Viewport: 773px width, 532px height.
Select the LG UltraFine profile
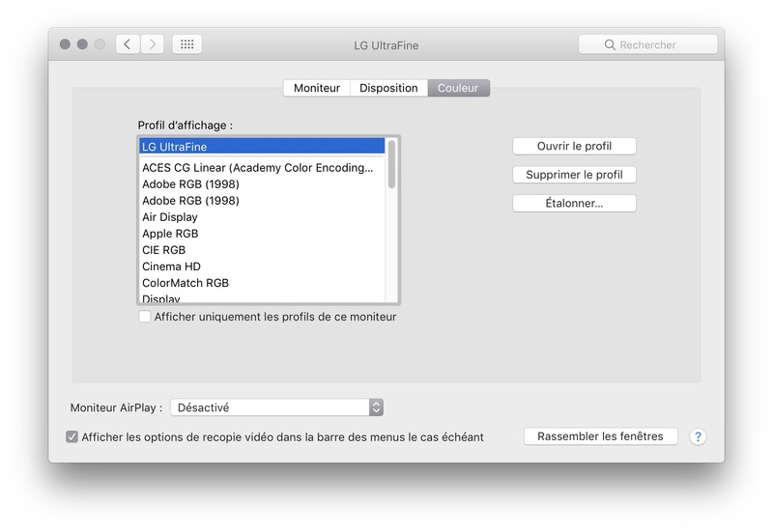point(262,147)
